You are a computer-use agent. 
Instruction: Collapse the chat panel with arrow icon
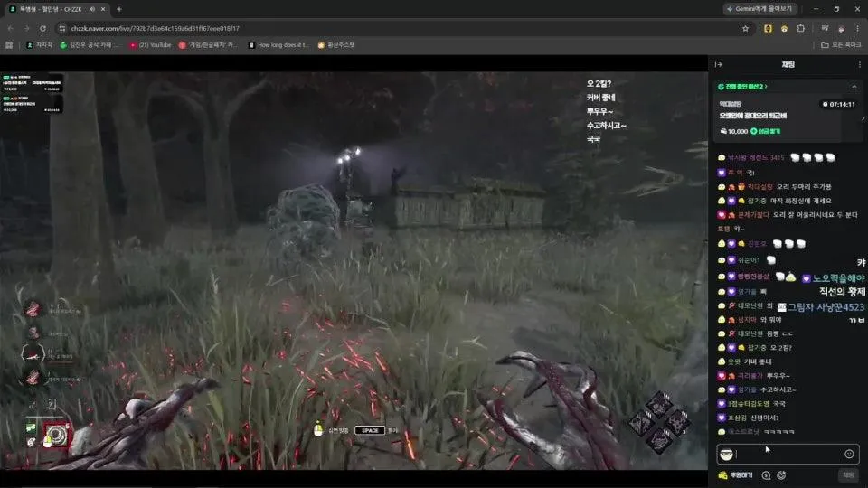click(x=719, y=65)
